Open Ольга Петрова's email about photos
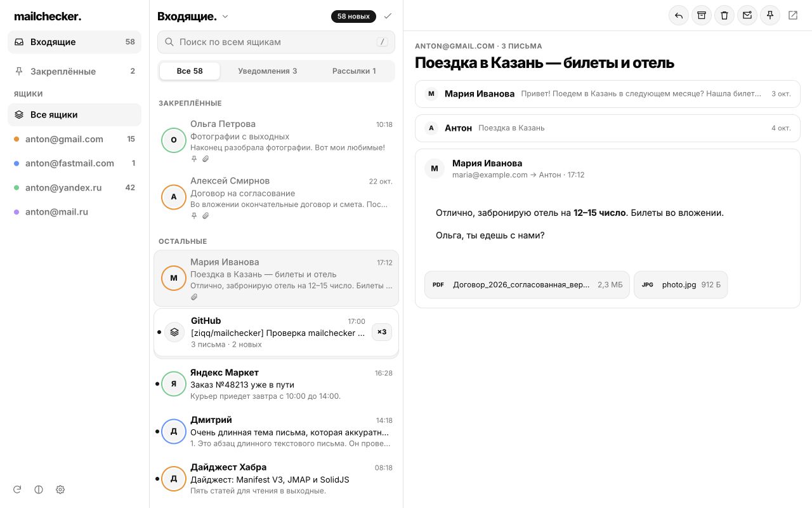Viewport: 812px width, 508px height. 276,141
